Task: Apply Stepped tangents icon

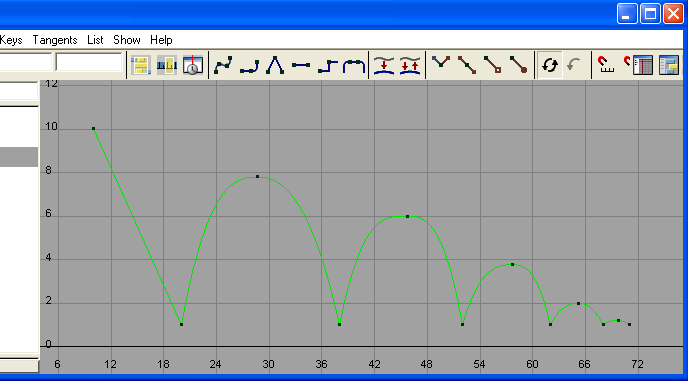Action: pos(327,65)
